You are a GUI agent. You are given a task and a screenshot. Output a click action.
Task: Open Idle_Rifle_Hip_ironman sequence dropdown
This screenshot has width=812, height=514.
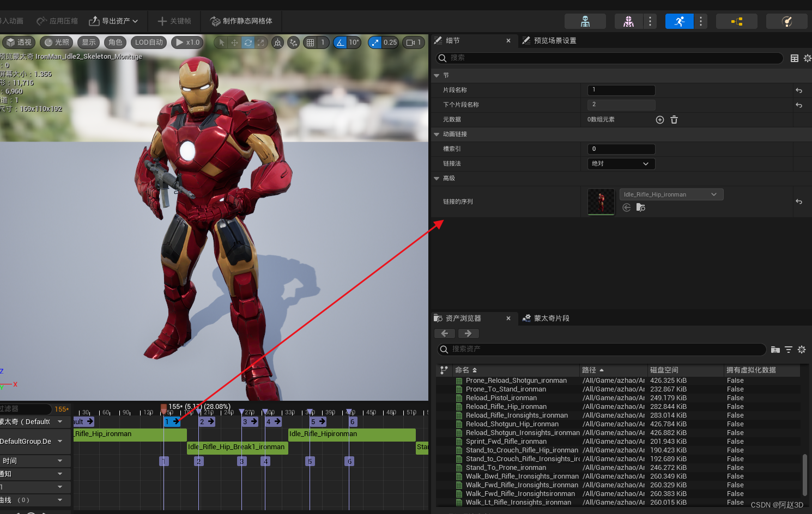(671, 194)
